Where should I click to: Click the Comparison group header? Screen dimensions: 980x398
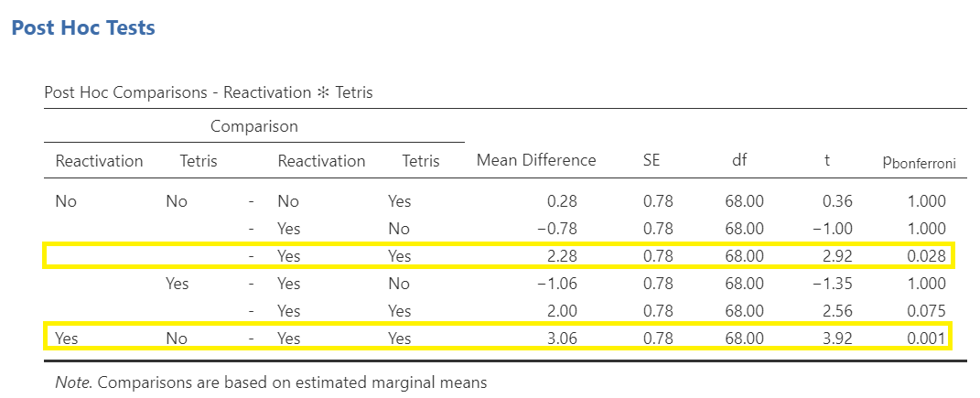pos(253,126)
